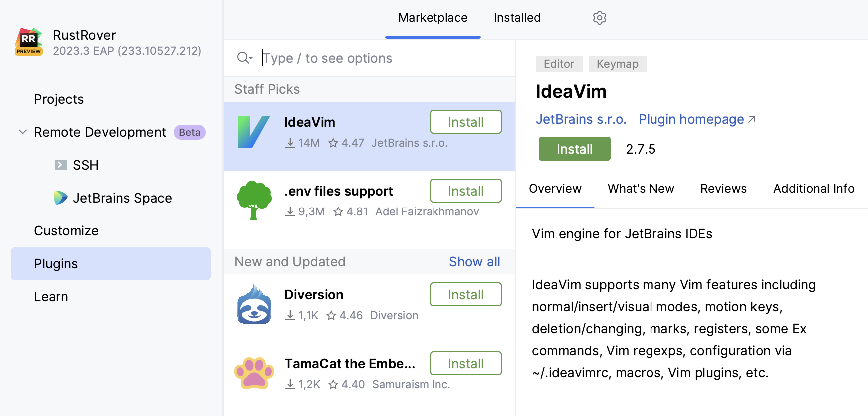This screenshot has width=868, height=416.
Task: Click the TamaCat paw plugin icon
Action: point(254,373)
